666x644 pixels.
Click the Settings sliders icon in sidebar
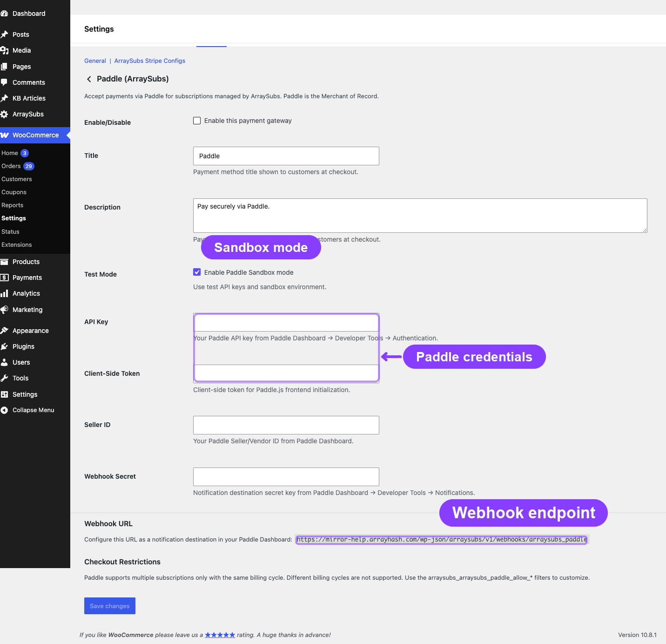point(4,394)
